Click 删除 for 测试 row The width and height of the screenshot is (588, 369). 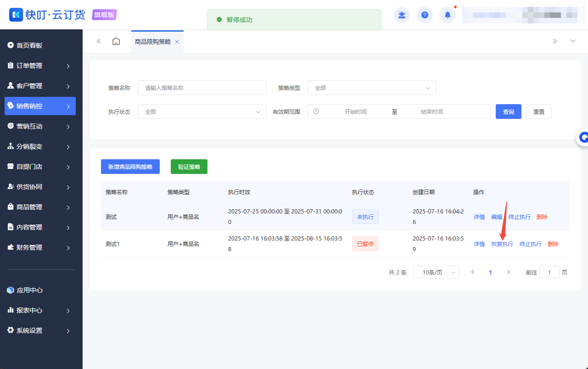click(542, 217)
